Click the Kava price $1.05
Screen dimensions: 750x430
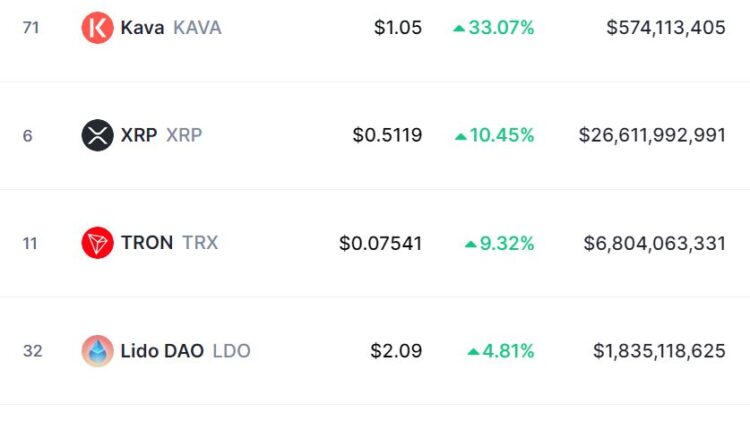(398, 28)
